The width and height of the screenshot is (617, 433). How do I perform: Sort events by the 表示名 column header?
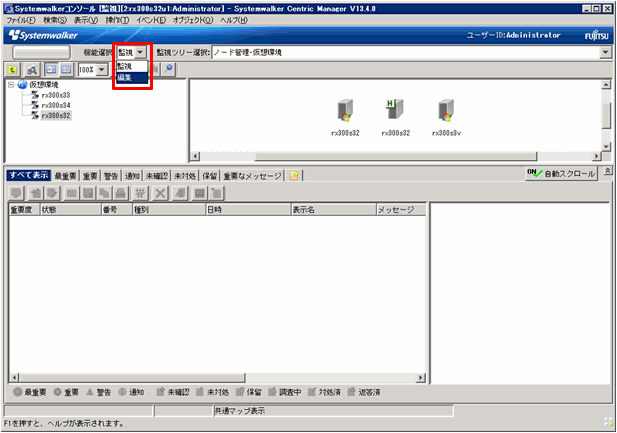pos(334,210)
